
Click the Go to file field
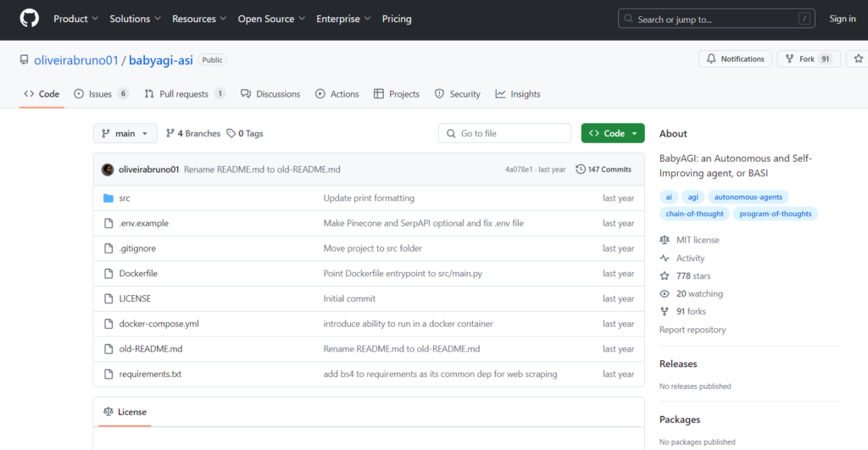pyautogui.click(x=504, y=133)
